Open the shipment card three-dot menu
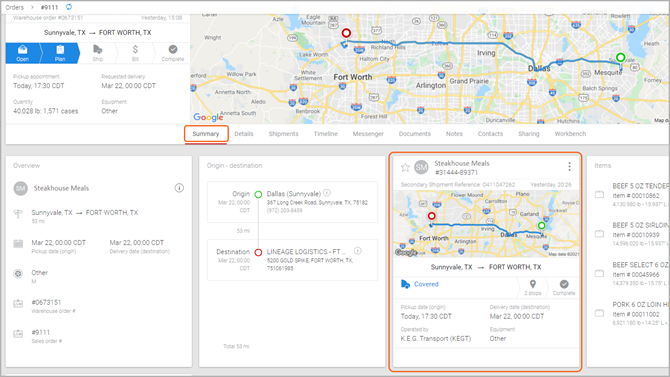The height and width of the screenshot is (377, 670). [569, 167]
